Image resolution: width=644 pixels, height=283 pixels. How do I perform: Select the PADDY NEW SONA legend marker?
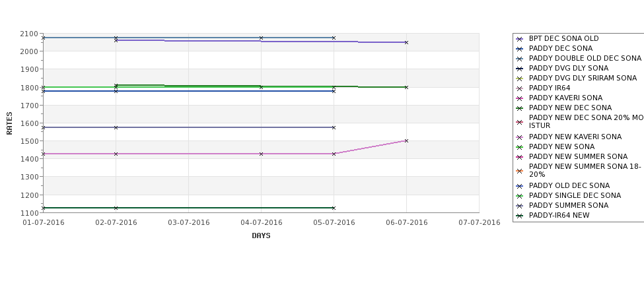pos(520,147)
